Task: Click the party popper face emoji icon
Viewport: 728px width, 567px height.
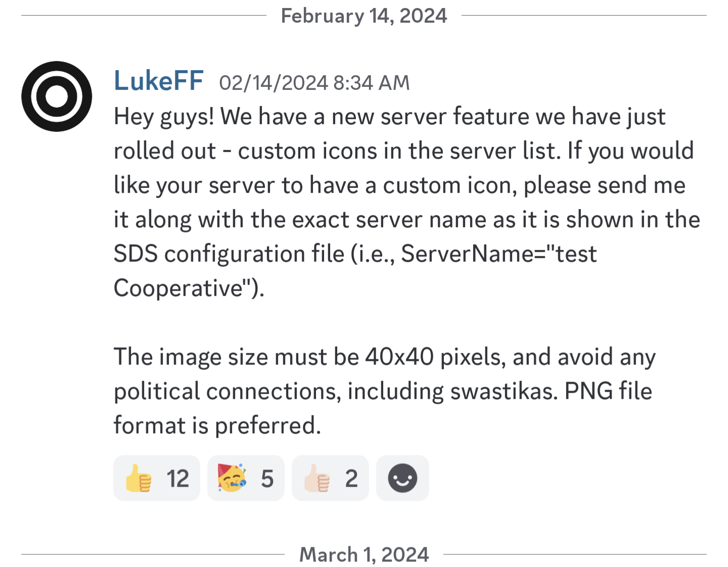Action: [x=232, y=478]
